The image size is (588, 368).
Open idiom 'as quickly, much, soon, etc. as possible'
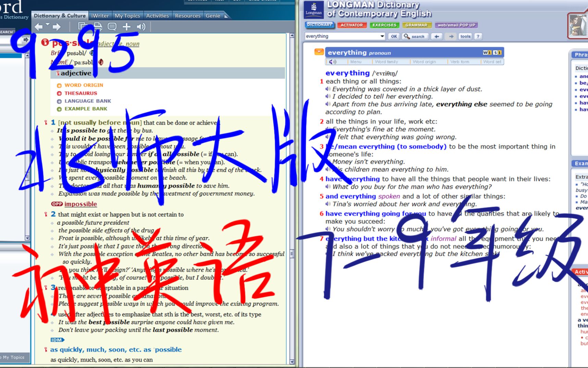pos(116,349)
